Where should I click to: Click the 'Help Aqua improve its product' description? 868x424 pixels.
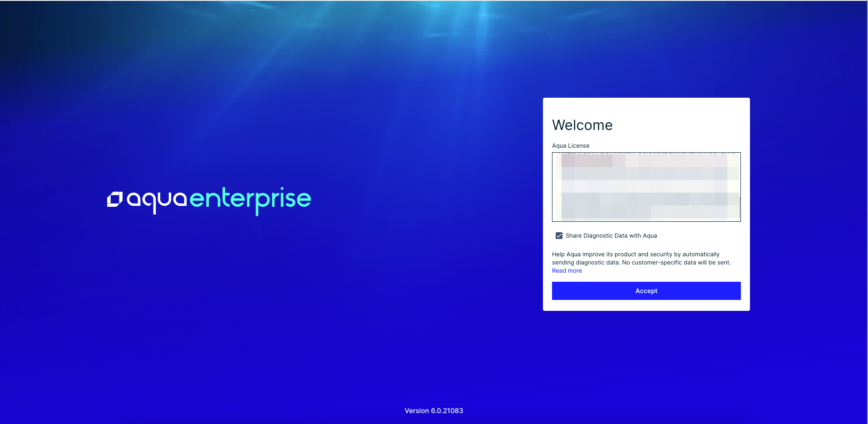coord(641,259)
